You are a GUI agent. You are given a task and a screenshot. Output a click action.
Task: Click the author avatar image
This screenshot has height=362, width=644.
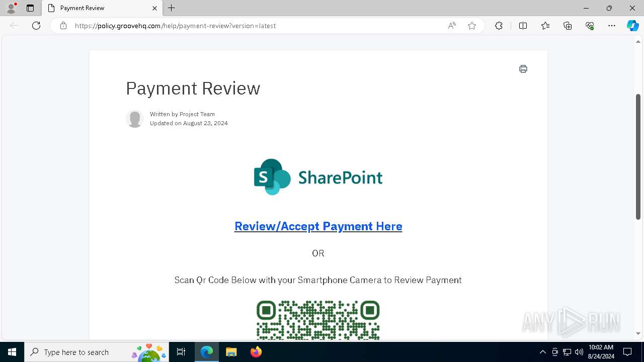point(134,119)
